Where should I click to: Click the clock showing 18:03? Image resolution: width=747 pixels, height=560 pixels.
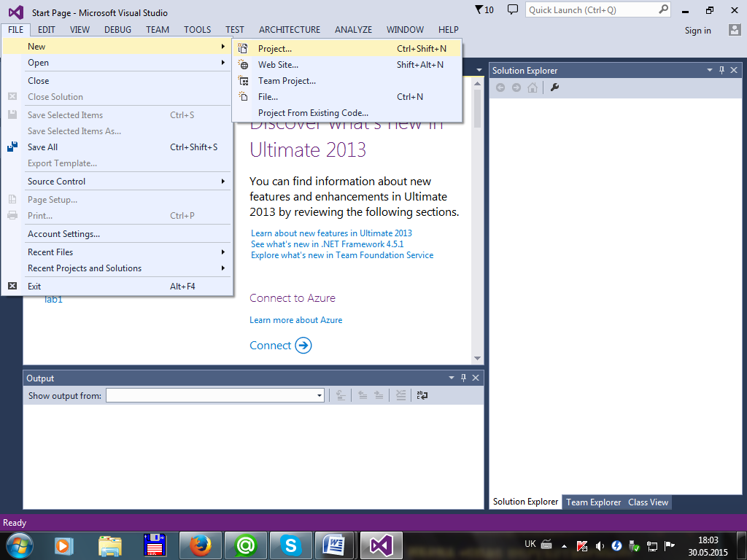[x=708, y=540]
